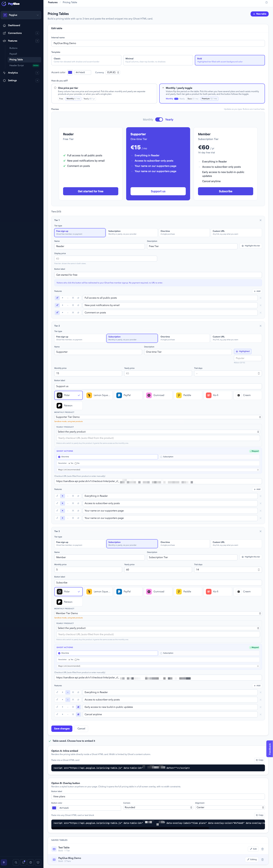
Task: Toggle the Monthly/Yearly preview switch
Action: pyautogui.click(x=159, y=120)
